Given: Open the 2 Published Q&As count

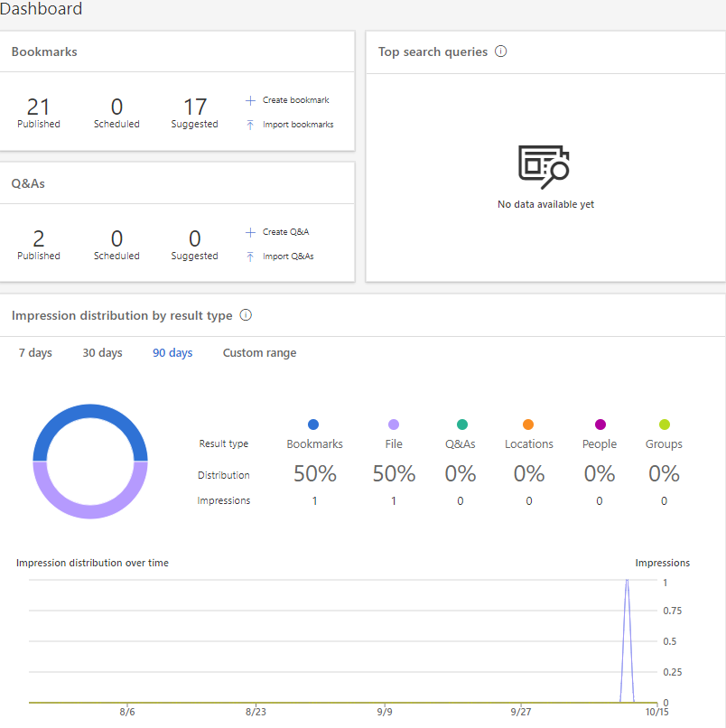Looking at the screenshot, I should (x=39, y=245).
